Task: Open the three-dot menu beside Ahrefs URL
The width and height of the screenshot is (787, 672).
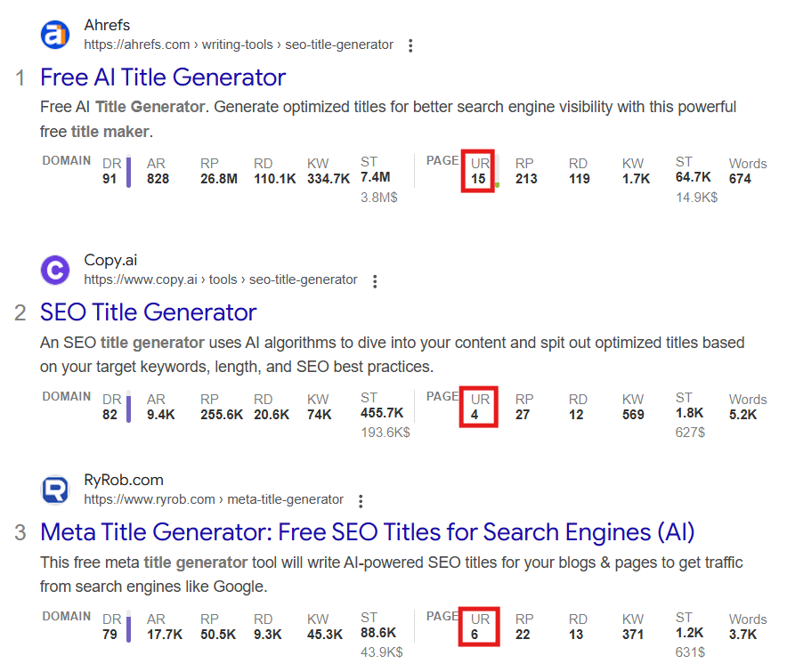Action: click(x=410, y=45)
